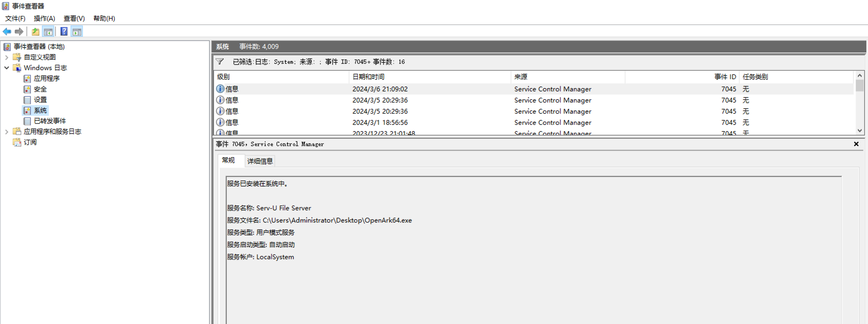Close the event 7045 preview pane
868x324 pixels.
856,144
